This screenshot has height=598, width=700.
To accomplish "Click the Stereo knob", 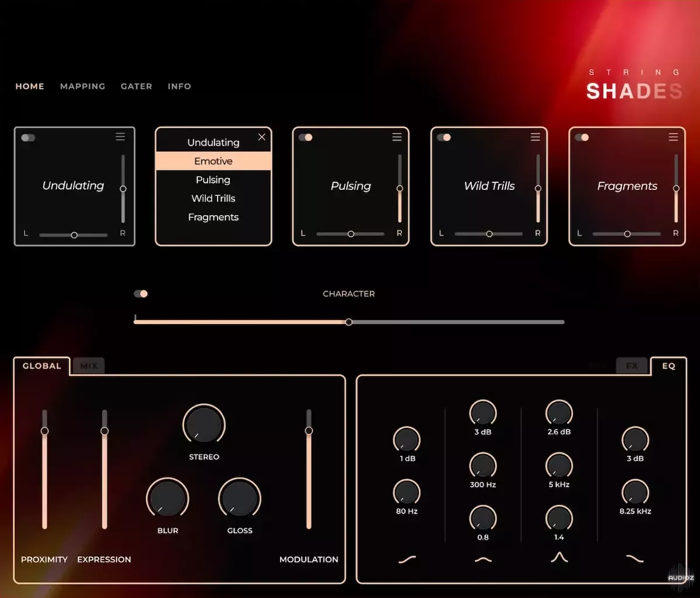I will pyautogui.click(x=204, y=425).
